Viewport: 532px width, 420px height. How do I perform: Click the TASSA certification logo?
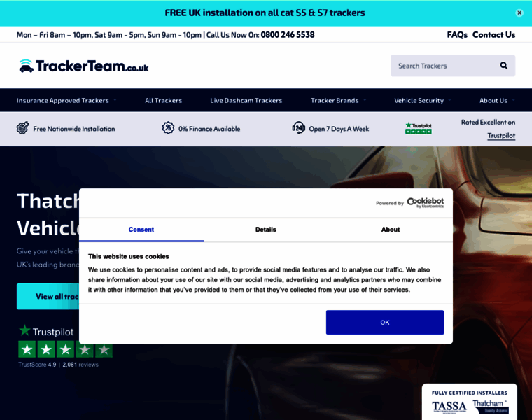(x=449, y=407)
